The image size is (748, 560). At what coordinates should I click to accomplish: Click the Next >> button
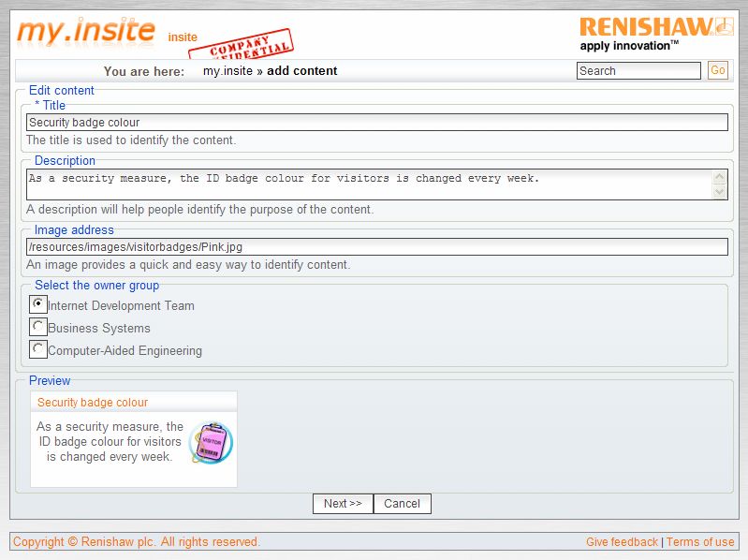(x=343, y=504)
